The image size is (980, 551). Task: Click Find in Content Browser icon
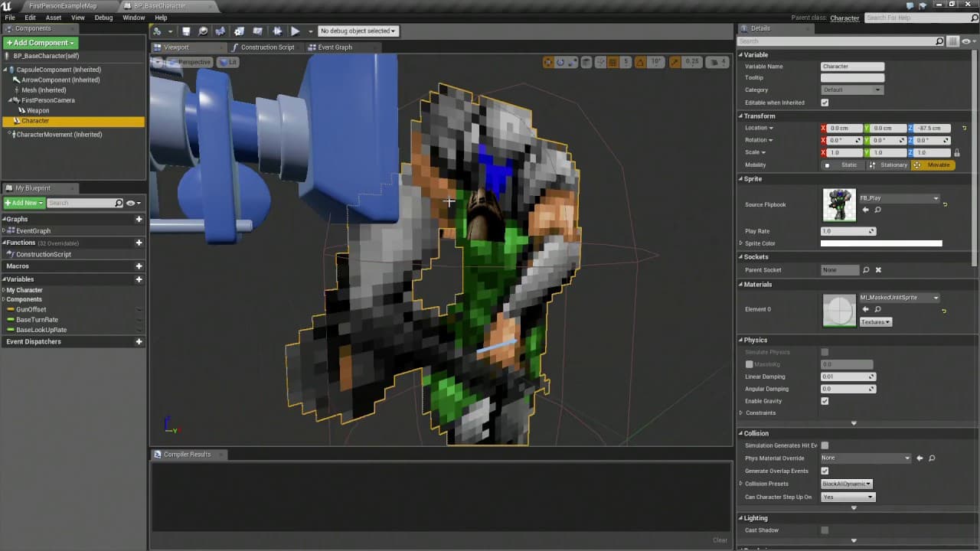click(x=203, y=31)
